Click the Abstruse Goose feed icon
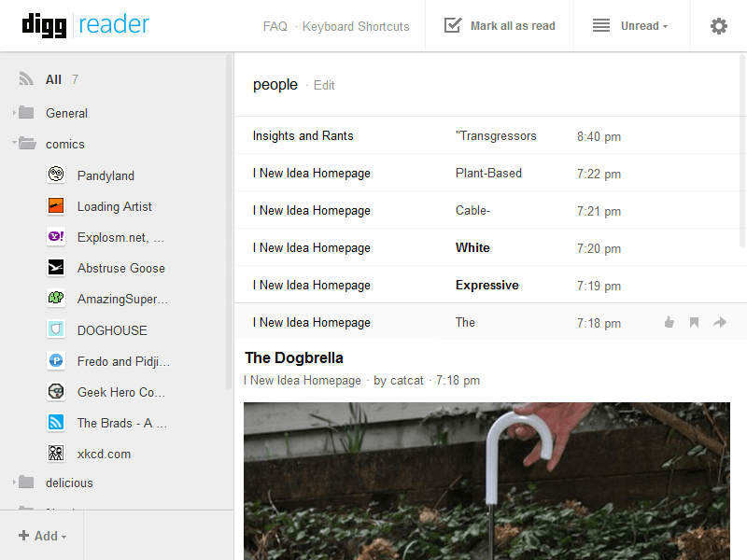 (56, 267)
